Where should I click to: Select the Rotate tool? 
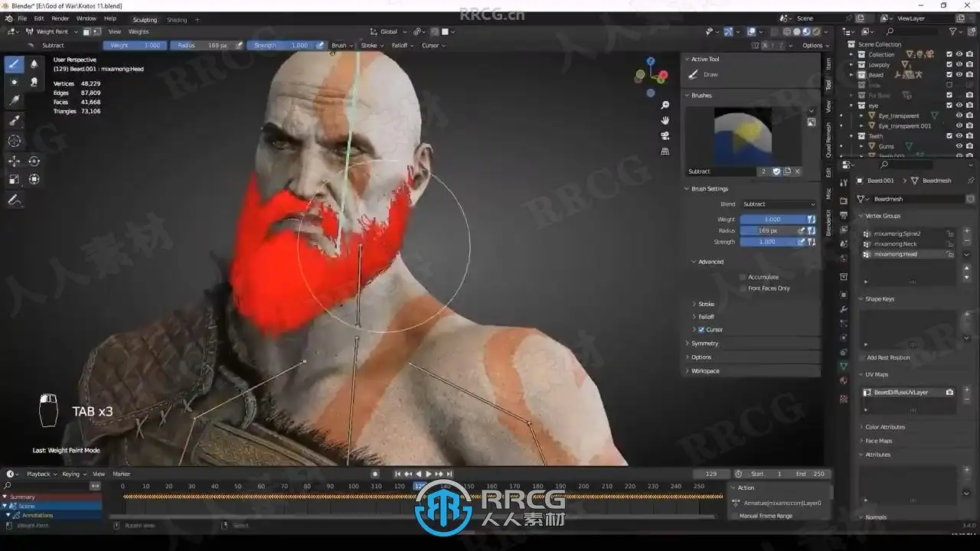click(34, 161)
